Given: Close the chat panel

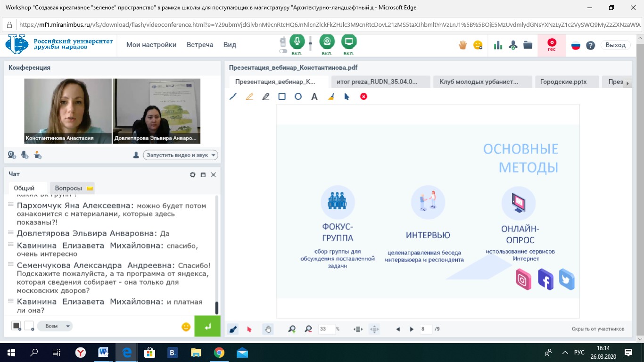Looking at the screenshot, I should tap(214, 175).
